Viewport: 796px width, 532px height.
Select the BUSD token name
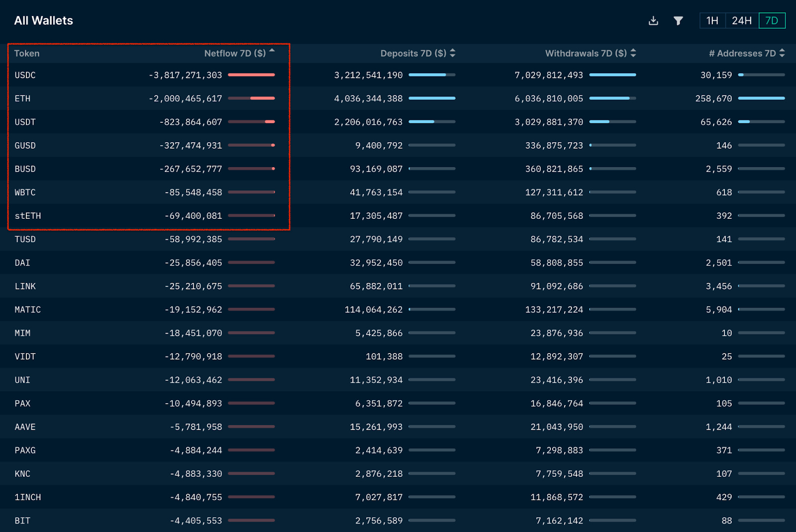25,169
